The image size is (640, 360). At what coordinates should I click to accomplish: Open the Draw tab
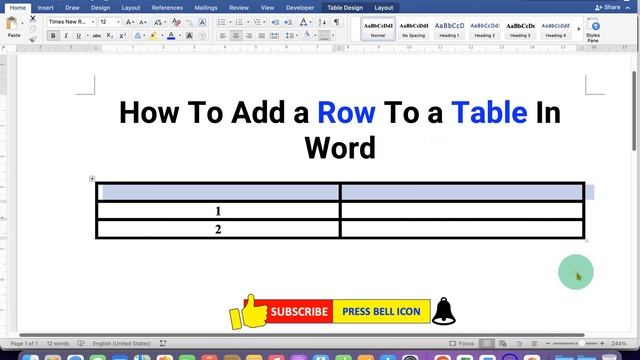(x=72, y=8)
